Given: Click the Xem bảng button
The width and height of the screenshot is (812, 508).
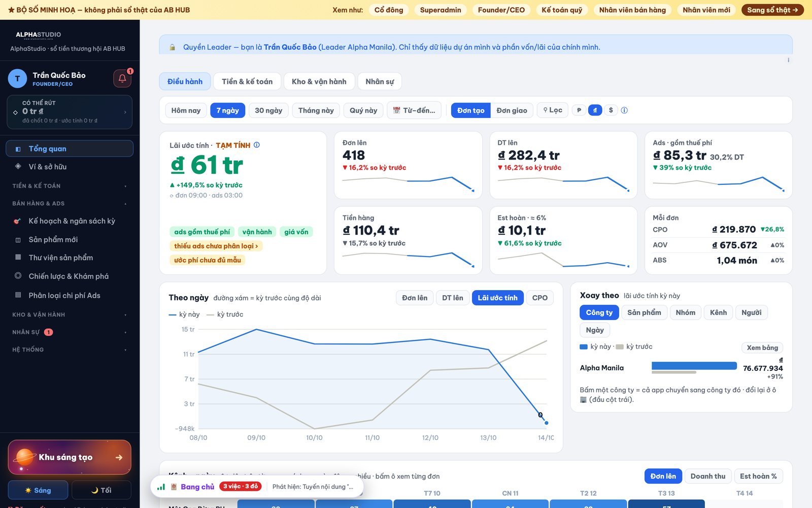Looking at the screenshot, I should tap(762, 347).
